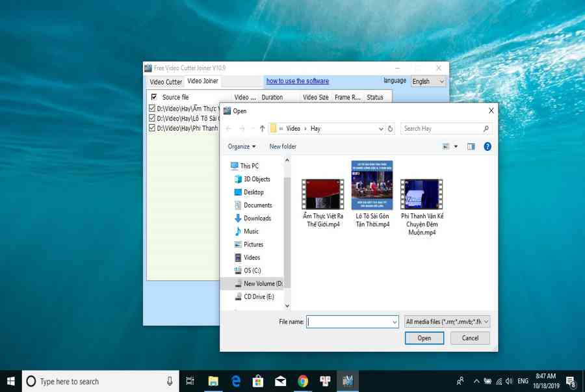Open the Organize dropdown menu
Viewport: 585px width, 392px height.
242,147
